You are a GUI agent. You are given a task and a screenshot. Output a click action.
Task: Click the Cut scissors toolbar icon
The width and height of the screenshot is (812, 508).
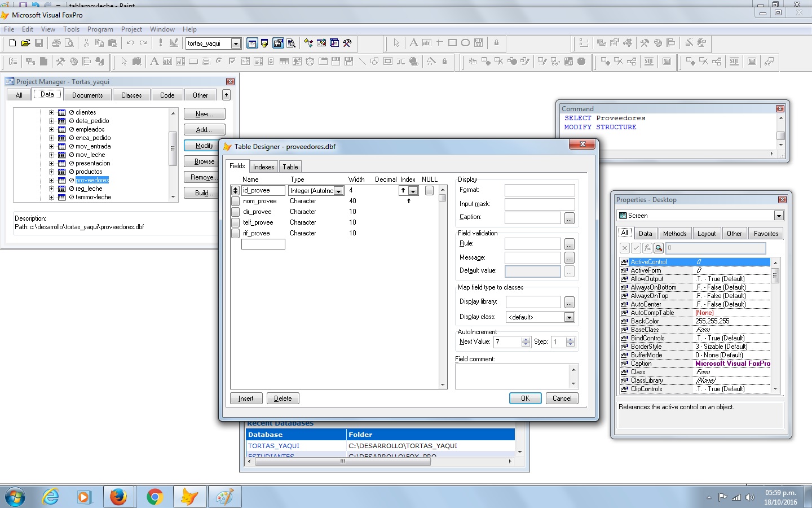pyautogui.click(x=86, y=43)
